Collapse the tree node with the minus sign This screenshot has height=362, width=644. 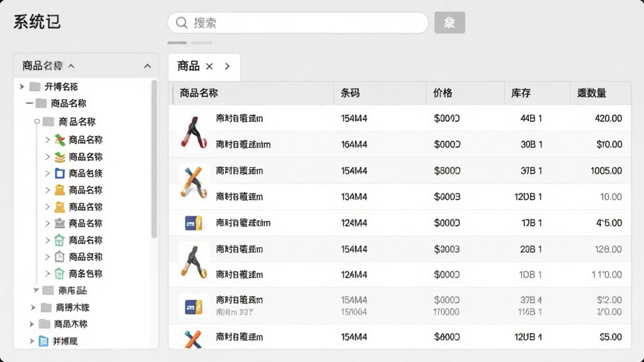click(x=29, y=104)
